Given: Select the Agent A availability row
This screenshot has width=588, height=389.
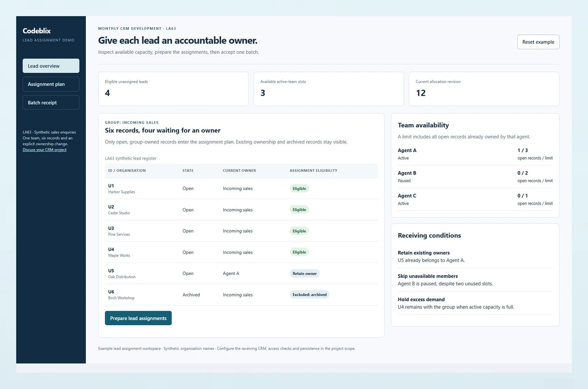Looking at the screenshot, I should point(475,154).
